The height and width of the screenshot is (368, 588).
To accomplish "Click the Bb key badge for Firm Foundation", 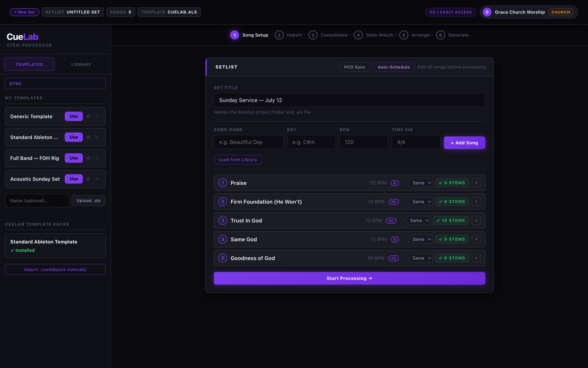I will [x=394, y=202].
